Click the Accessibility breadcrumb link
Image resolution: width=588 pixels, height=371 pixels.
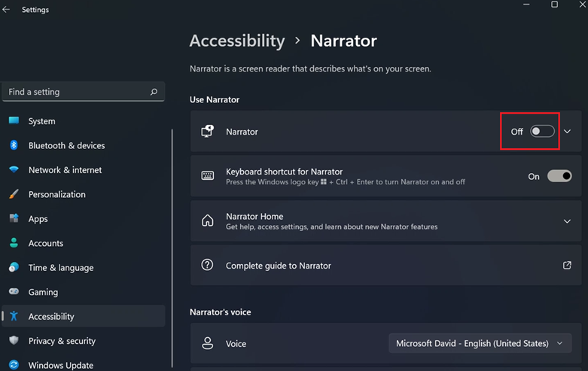pyautogui.click(x=237, y=41)
